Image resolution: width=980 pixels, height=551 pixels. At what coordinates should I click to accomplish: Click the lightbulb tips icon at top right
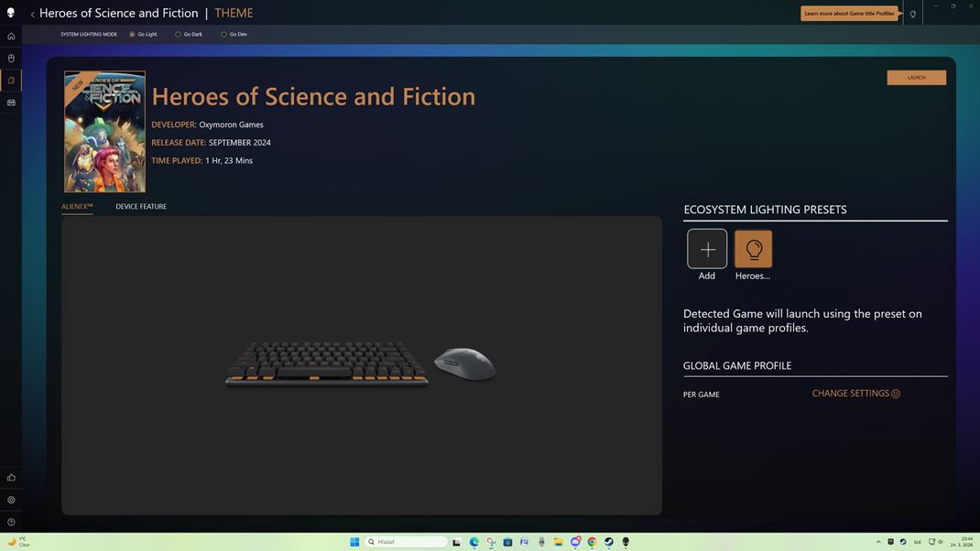[912, 14]
